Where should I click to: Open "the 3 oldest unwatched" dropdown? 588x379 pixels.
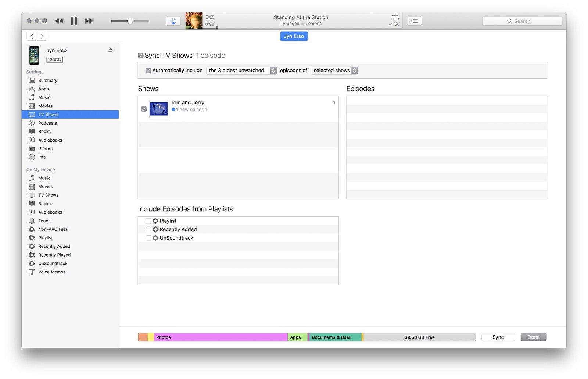coord(242,71)
